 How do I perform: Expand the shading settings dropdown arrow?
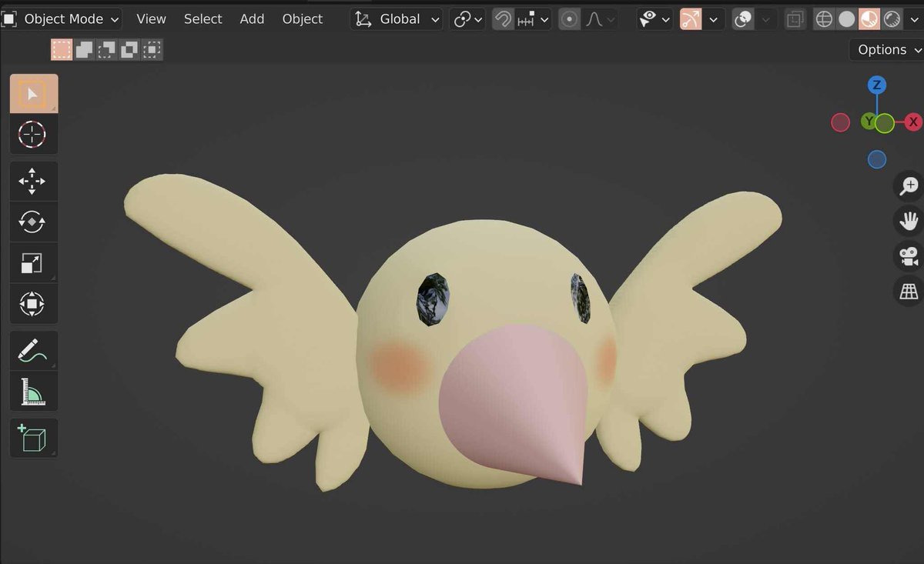point(914,19)
